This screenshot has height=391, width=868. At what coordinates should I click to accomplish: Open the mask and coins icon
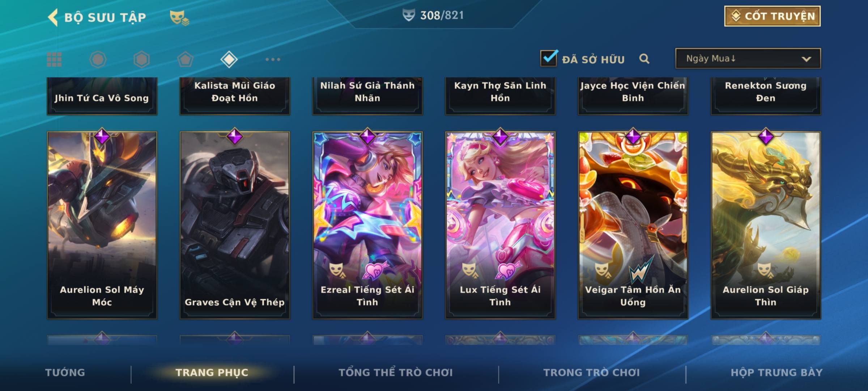tap(179, 17)
